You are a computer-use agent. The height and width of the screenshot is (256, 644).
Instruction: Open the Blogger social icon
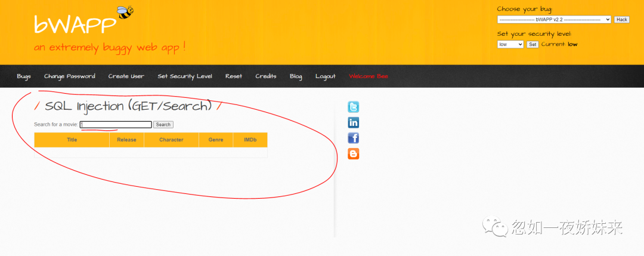click(x=353, y=154)
